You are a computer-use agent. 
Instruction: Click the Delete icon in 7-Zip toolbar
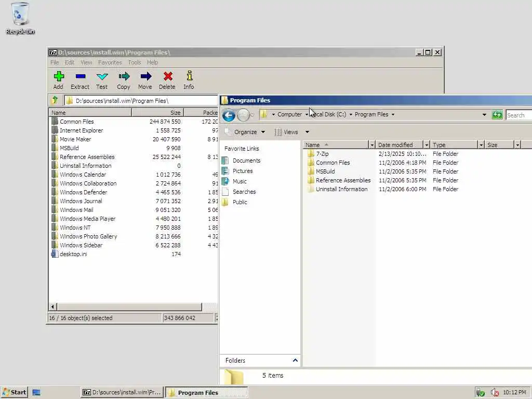pyautogui.click(x=168, y=76)
